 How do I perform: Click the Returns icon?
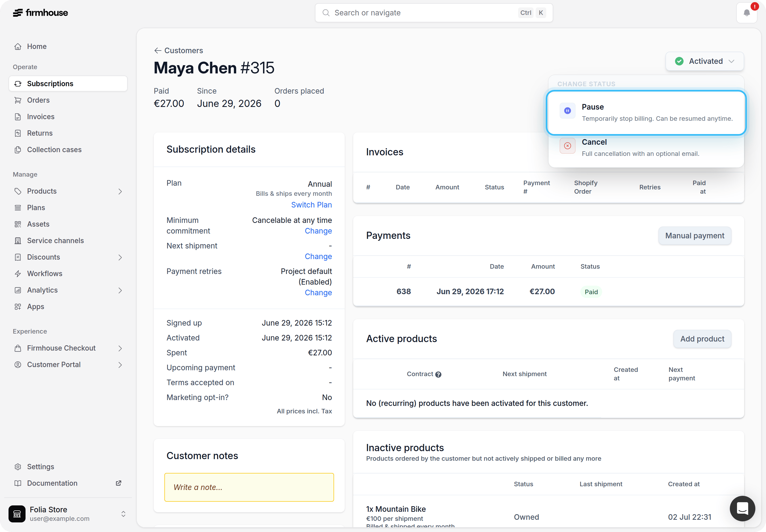click(x=18, y=133)
